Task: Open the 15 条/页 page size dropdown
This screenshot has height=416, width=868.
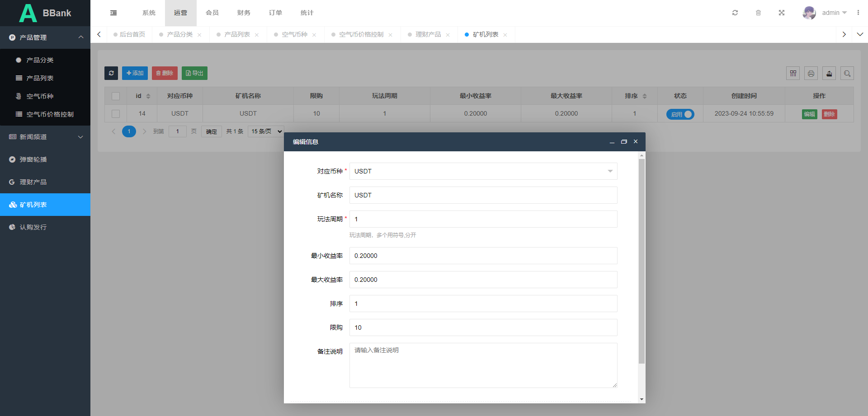Action: point(266,131)
